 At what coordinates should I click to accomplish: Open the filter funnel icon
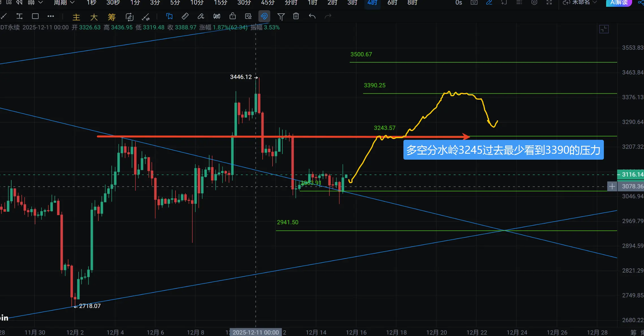[x=281, y=17]
